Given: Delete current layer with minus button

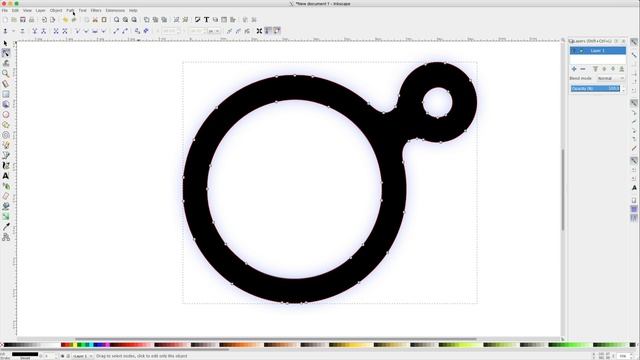Looking at the screenshot, I should tap(583, 69).
